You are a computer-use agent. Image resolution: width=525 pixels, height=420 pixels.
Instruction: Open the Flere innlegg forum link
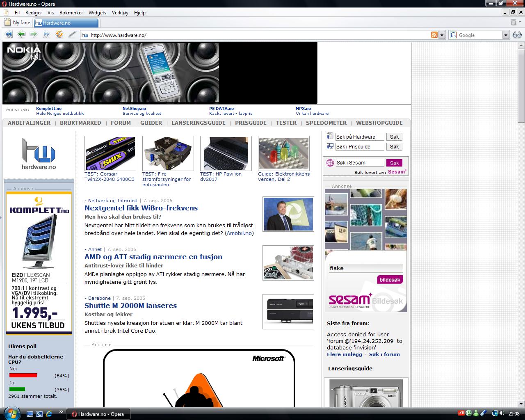point(345,354)
